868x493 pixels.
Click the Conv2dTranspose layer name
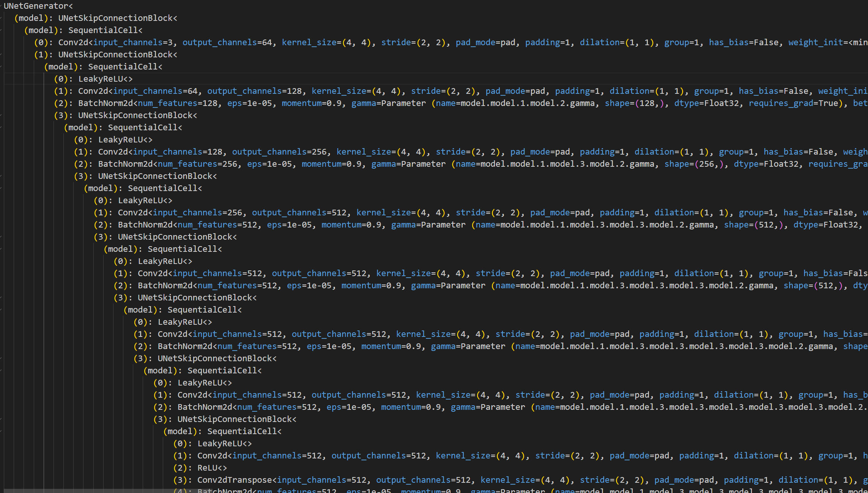[235, 480]
